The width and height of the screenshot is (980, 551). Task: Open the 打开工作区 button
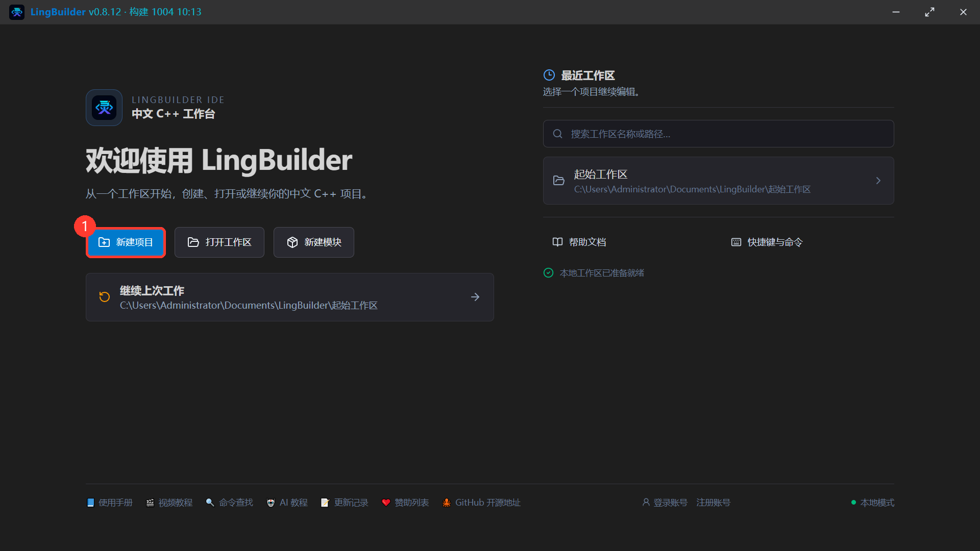[219, 242]
